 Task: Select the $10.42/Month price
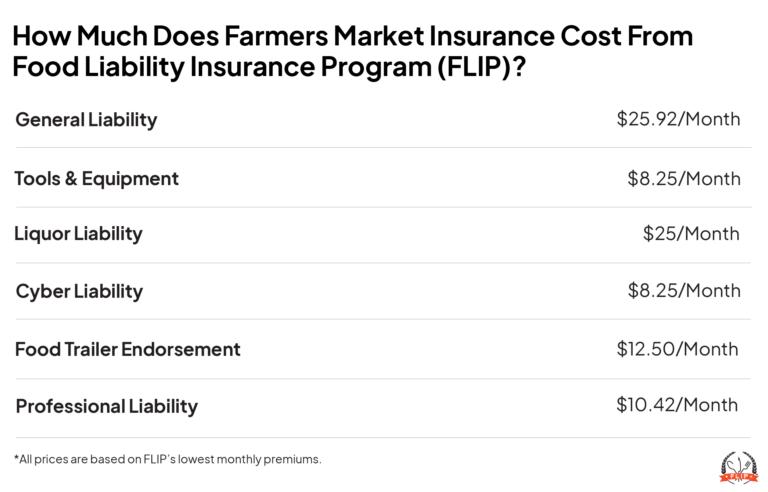point(678,405)
